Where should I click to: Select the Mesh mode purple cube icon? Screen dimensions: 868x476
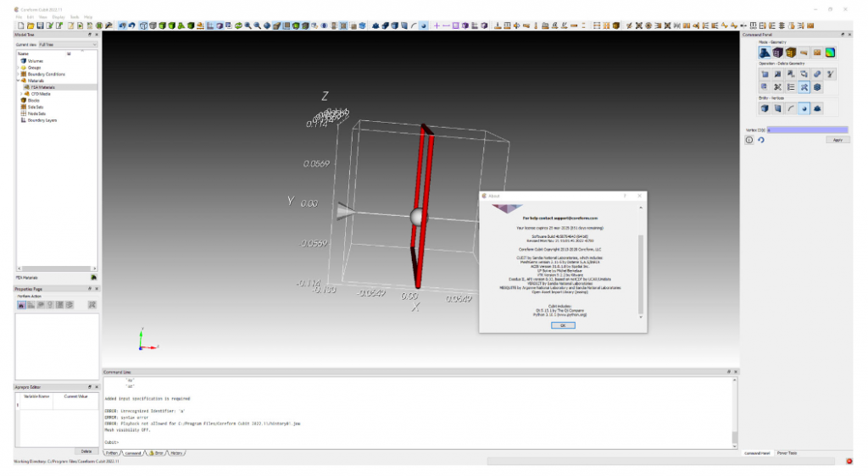pyautogui.click(x=778, y=53)
